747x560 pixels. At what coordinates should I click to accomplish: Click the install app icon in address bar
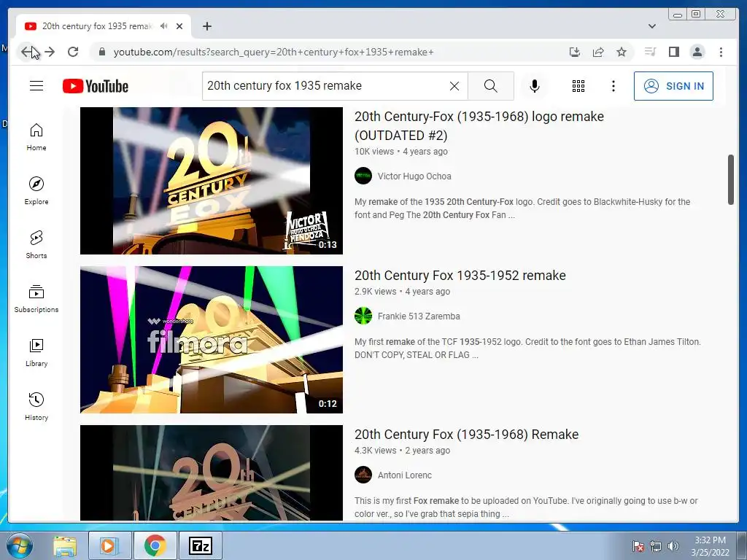pyautogui.click(x=575, y=52)
